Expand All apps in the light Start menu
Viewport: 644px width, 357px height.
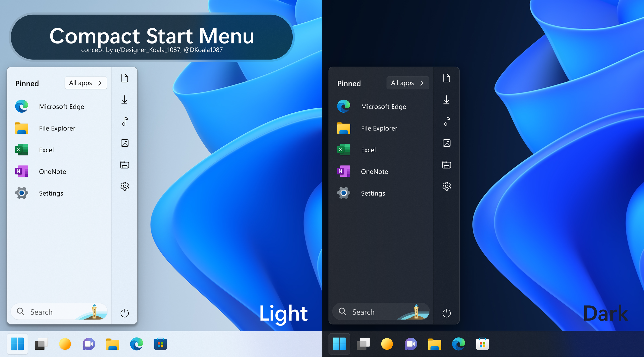(86, 83)
